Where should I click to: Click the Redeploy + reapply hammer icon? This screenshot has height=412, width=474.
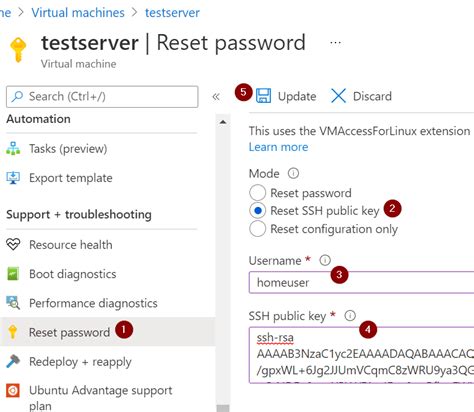13,361
